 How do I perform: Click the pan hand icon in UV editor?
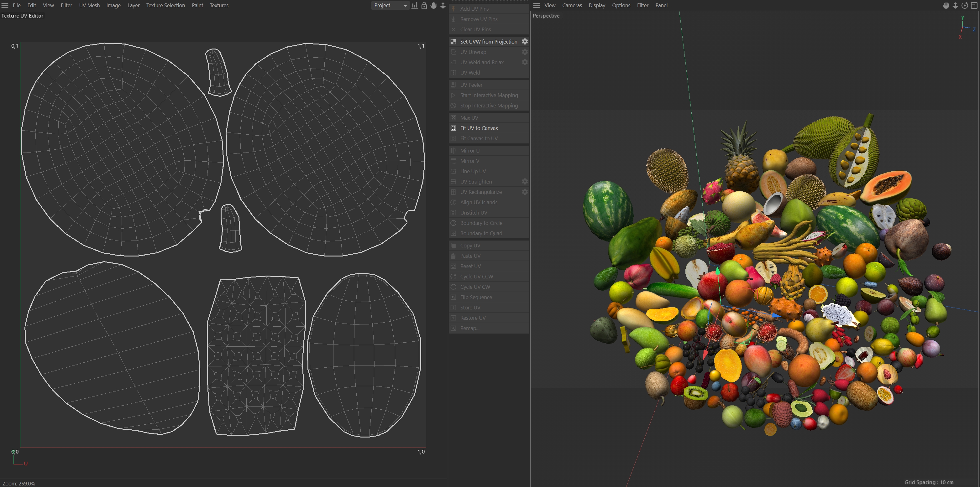433,5
